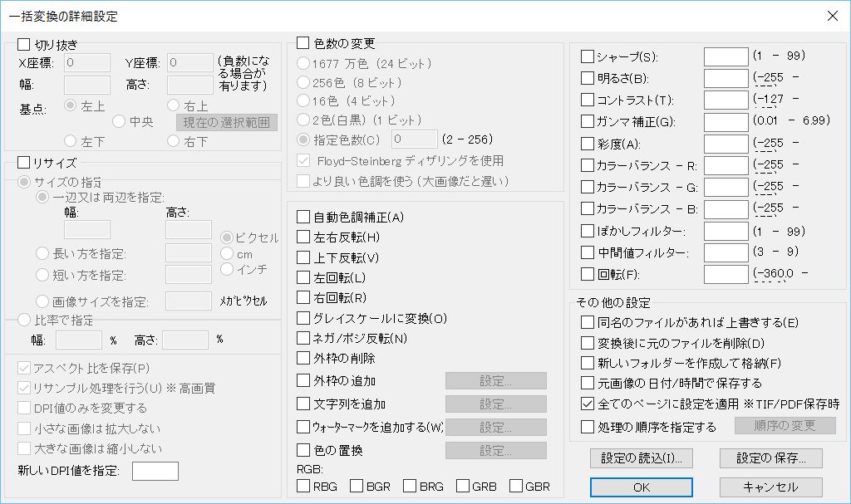Select cm as the size unit
The height and width of the screenshot is (504, 851).
coord(225,255)
